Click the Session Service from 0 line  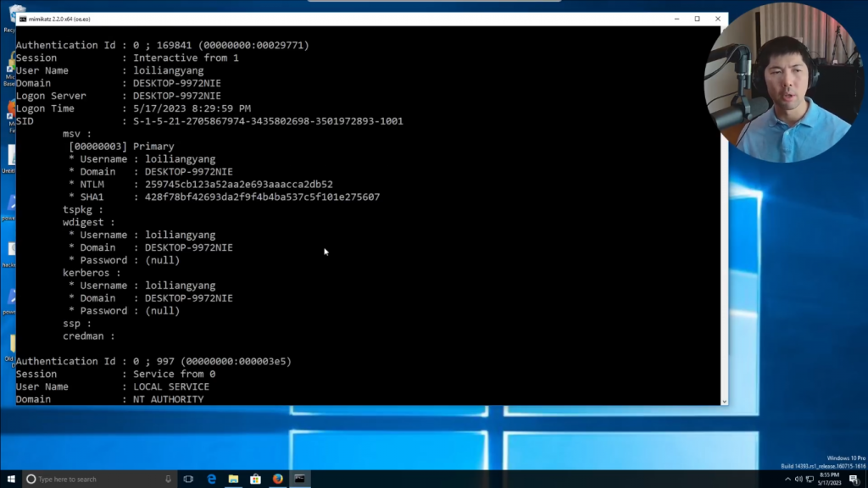coord(115,374)
